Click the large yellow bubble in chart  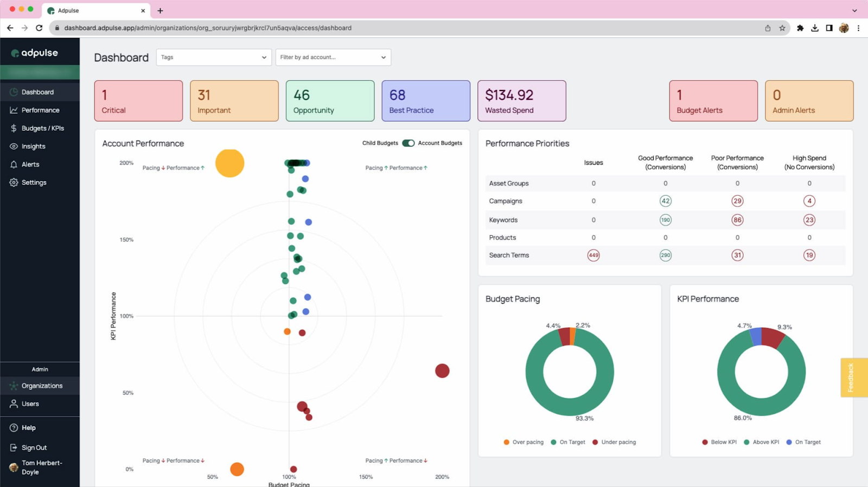point(230,163)
